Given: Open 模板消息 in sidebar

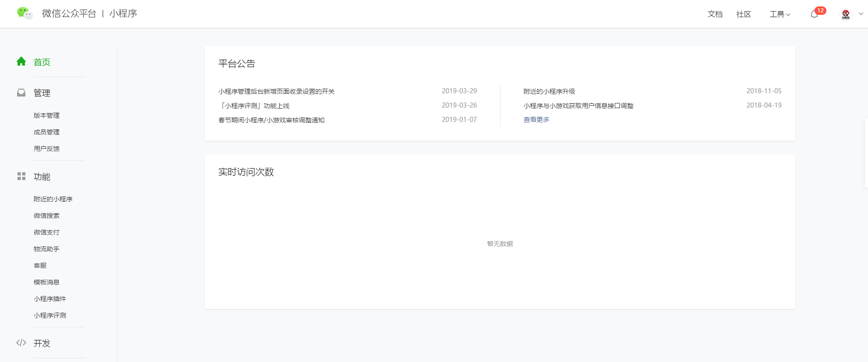Looking at the screenshot, I should (47, 282).
